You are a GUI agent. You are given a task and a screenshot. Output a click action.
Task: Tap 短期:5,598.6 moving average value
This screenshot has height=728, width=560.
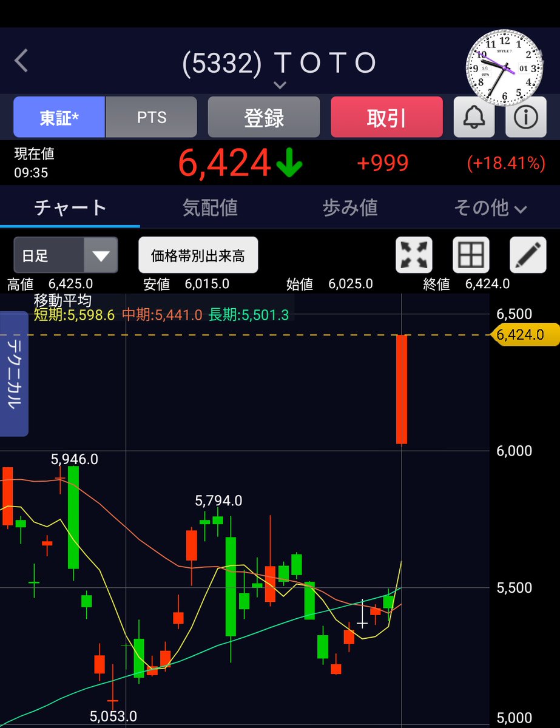[x=74, y=314]
